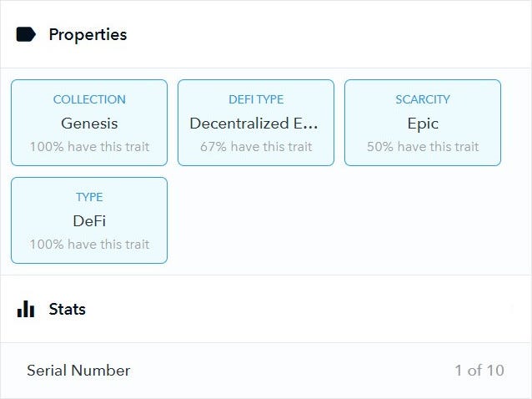Open the Collection Genesis trait card
Screen dimensions: 532x399
(89, 123)
